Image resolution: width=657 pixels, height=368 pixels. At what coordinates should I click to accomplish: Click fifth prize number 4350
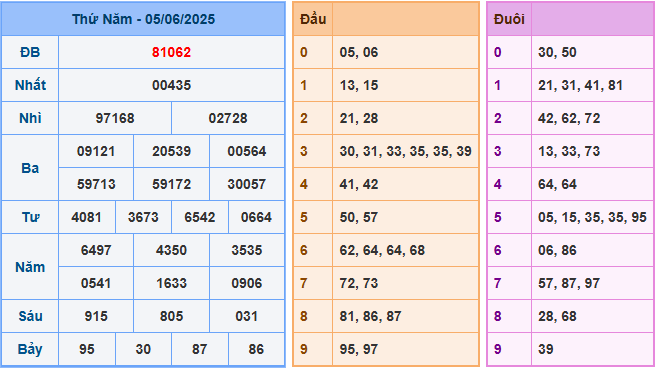pyautogui.click(x=171, y=250)
